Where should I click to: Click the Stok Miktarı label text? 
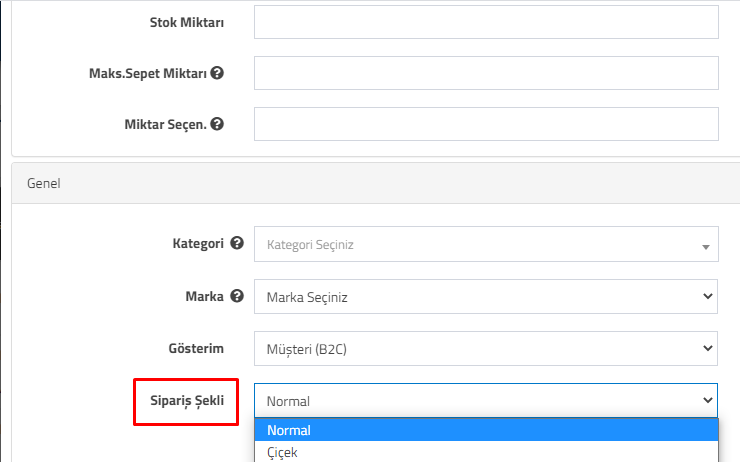(x=187, y=22)
